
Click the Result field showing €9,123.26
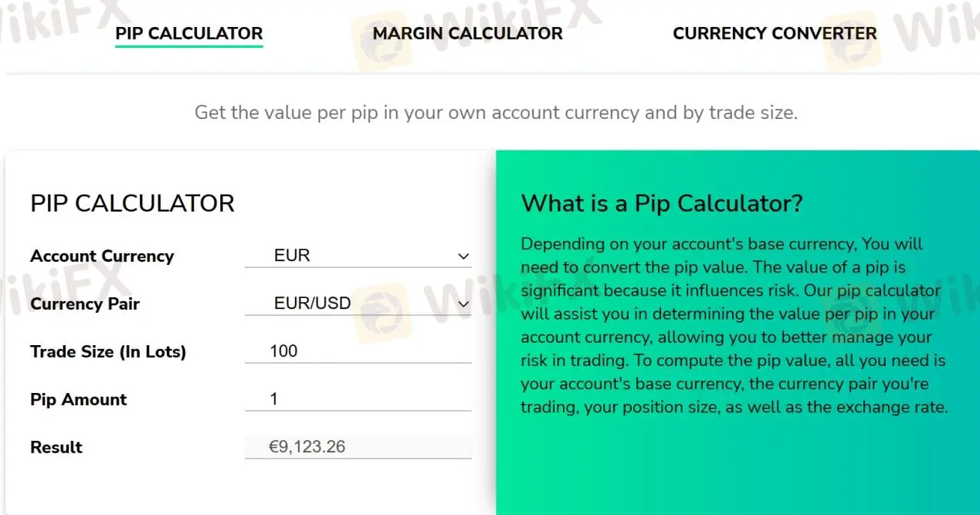[x=358, y=447]
